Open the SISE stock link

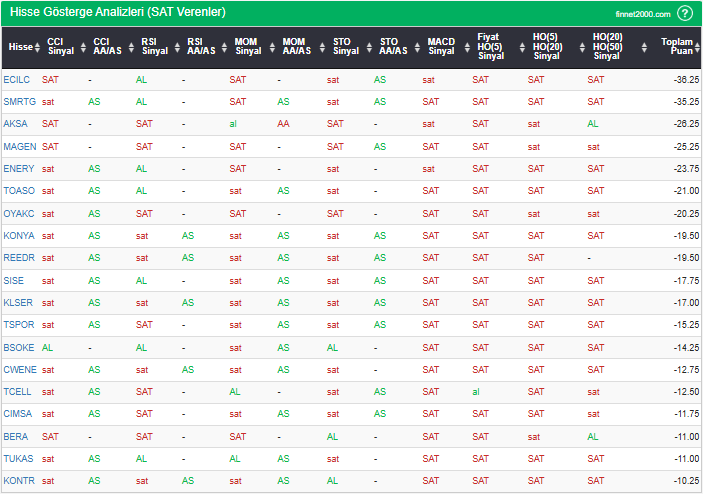pyautogui.click(x=13, y=281)
